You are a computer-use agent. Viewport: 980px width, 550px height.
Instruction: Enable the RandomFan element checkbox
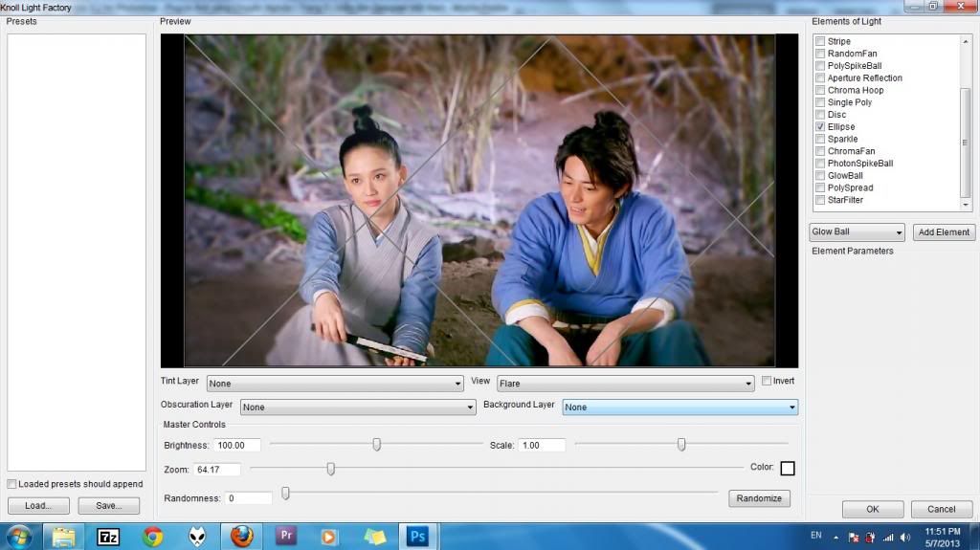tap(820, 54)
